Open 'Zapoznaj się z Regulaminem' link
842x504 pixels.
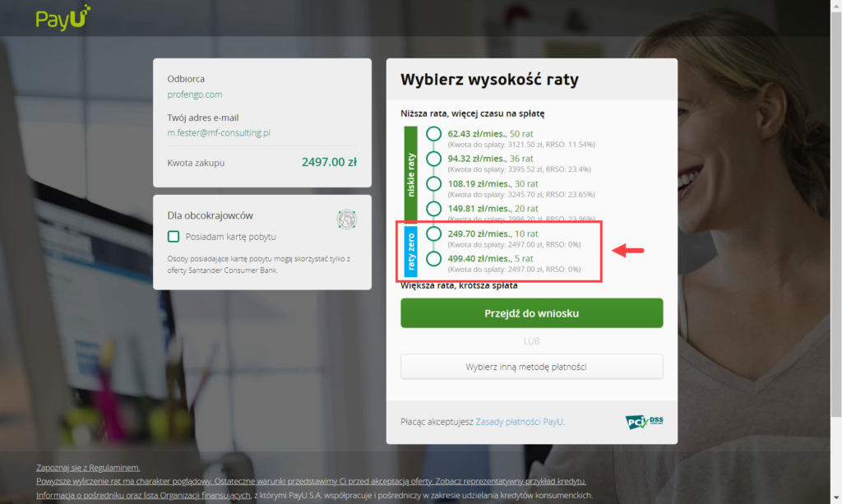point(88,468)
